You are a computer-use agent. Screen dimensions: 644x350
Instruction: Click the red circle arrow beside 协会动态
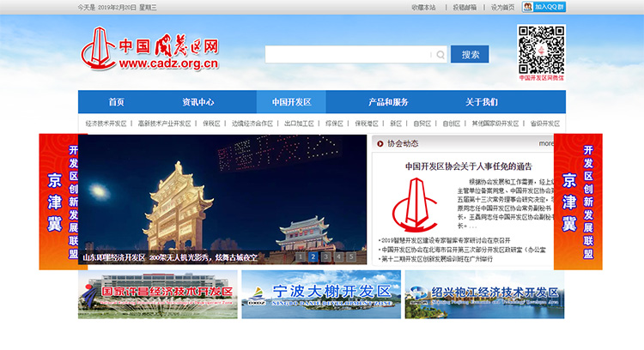380,143
